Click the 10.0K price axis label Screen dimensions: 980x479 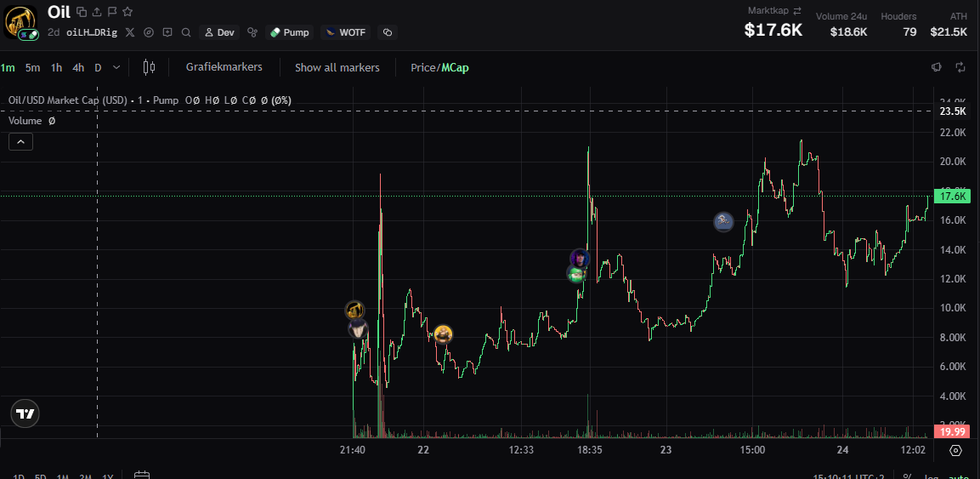click(953, 308)
